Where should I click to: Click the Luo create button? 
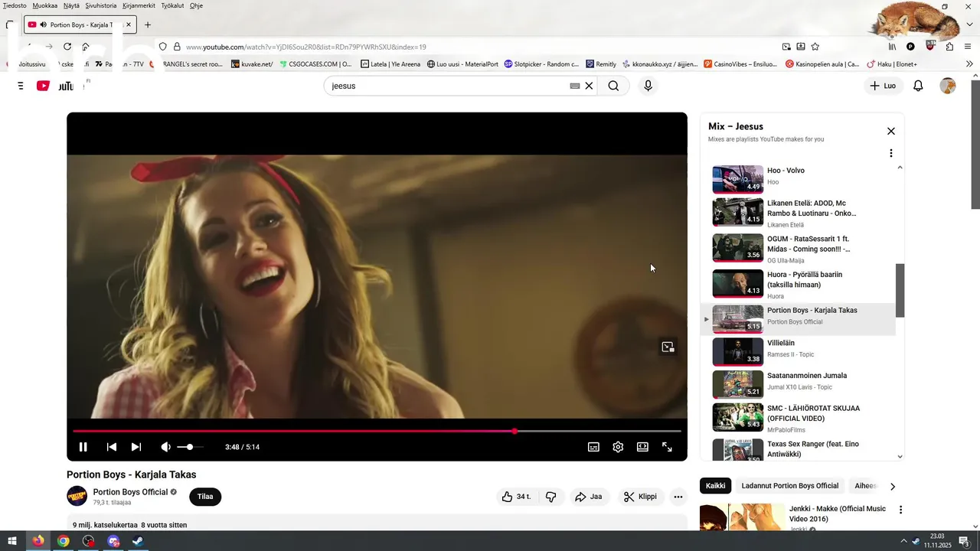pyautogui.click(x=883, y=86)
